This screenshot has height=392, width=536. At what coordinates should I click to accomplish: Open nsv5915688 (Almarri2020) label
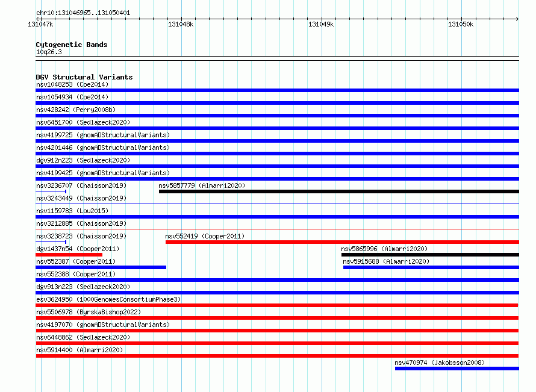386,261
